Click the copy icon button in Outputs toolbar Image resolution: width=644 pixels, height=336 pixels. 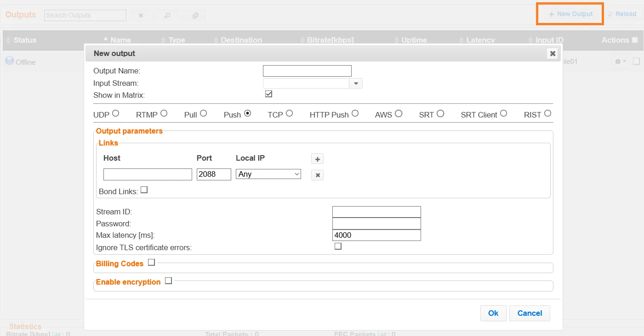point(195,15)
